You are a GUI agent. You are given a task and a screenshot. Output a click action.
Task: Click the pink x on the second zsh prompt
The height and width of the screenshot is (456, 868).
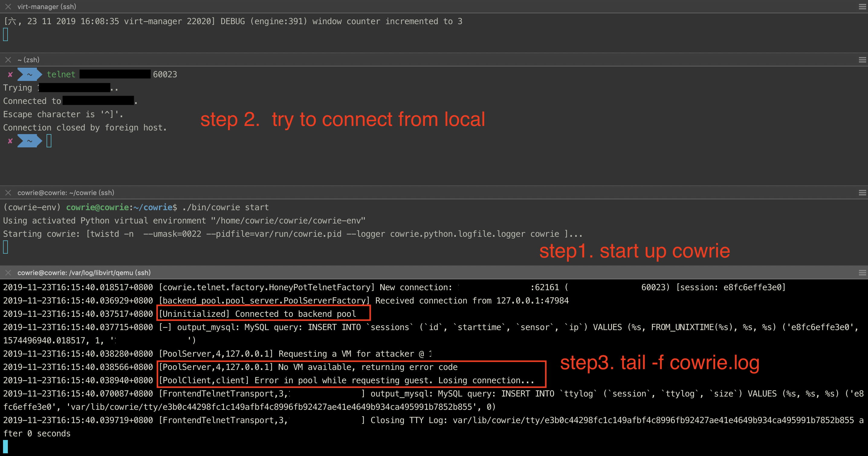[x=10, y=141]
